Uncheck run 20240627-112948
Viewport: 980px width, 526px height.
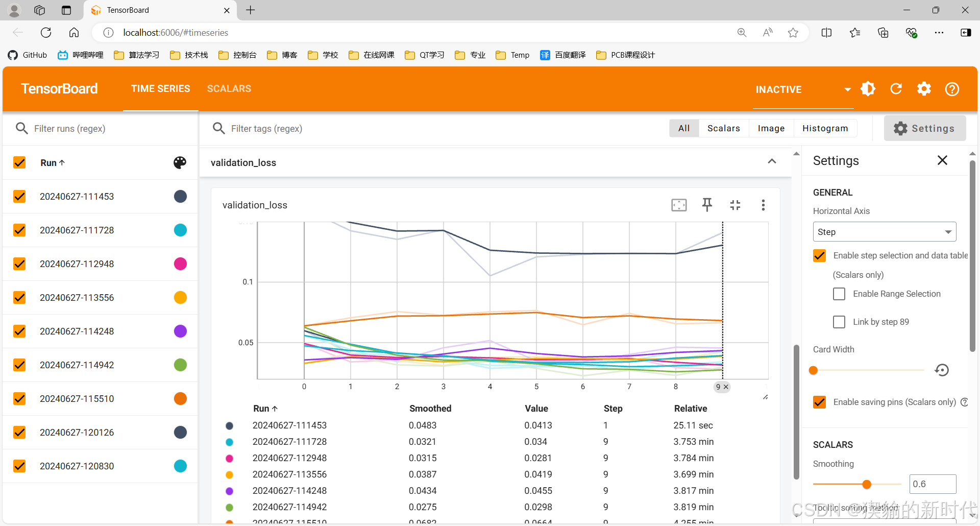pyautogui.click(x=19, y=264)
